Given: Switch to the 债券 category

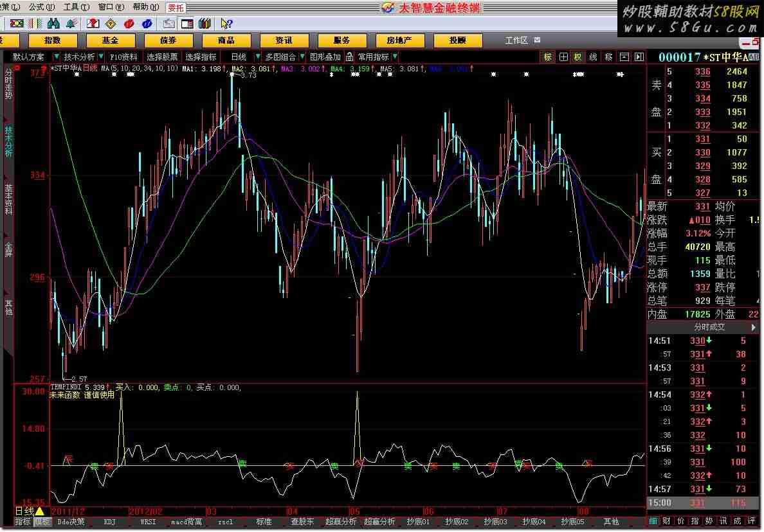Looking at the screenshot, I should pos(168,40).
